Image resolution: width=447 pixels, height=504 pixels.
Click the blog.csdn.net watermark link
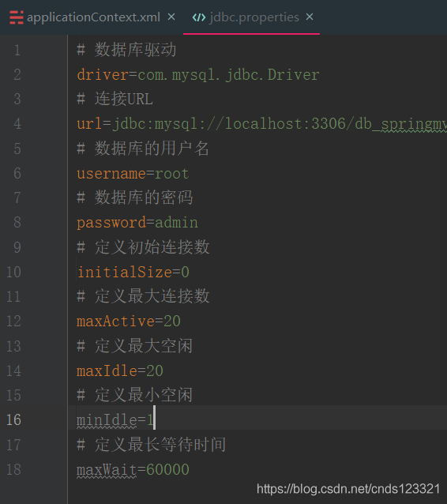coord(348,489)
